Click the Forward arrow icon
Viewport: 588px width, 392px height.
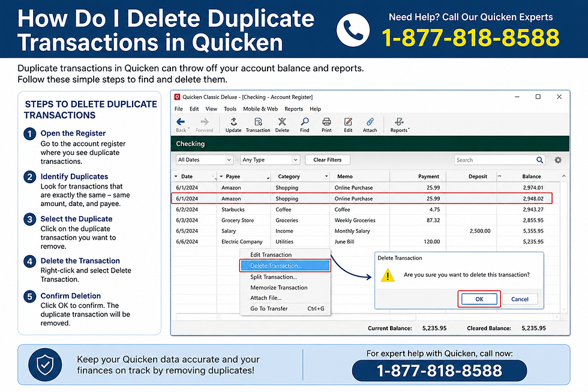click(205, 121)
